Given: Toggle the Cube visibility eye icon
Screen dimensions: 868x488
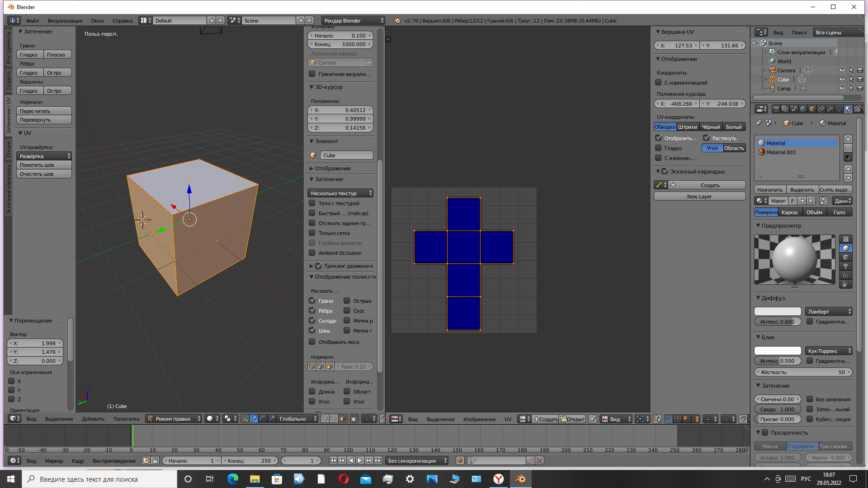Looking at the screenshot, I should 842,79.
